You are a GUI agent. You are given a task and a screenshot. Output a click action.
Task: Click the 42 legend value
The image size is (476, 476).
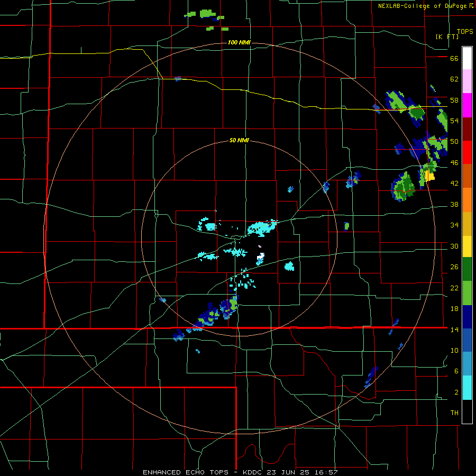tap(454, 184)
